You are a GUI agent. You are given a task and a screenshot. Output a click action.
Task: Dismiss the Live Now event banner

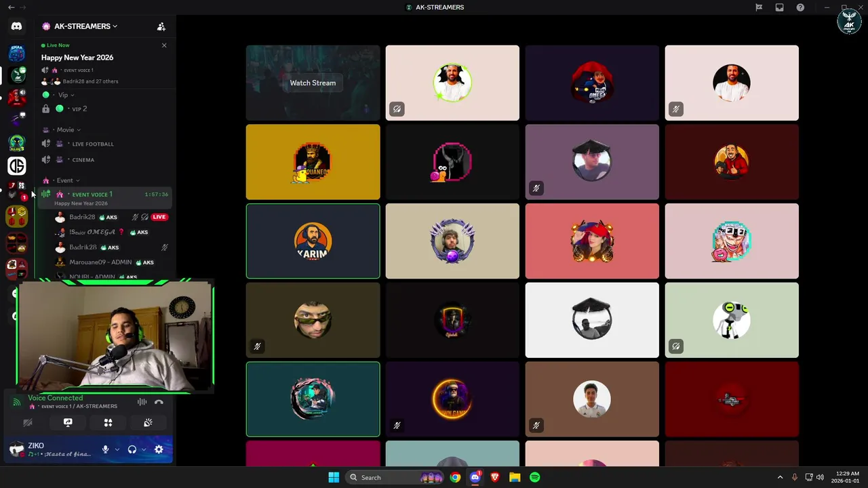click(x=164, y=45)
